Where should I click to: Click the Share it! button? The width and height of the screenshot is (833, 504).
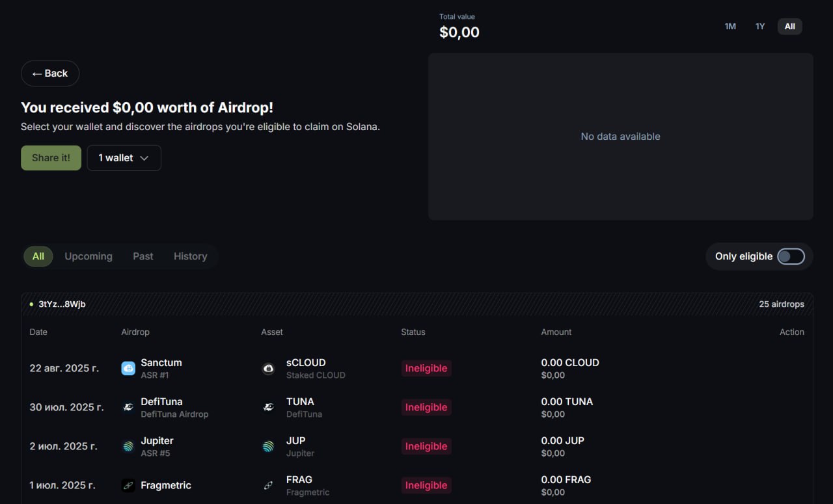point(51,158)
